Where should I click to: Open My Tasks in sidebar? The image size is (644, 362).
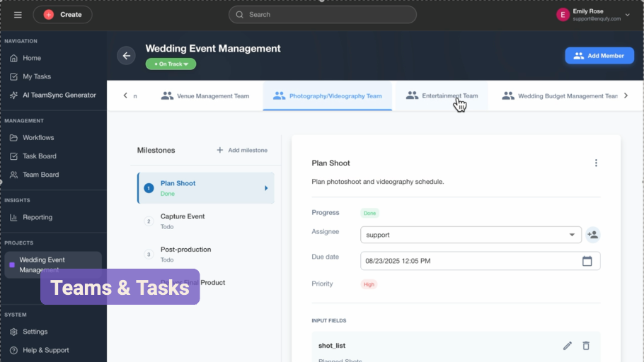tap(37, 76)
